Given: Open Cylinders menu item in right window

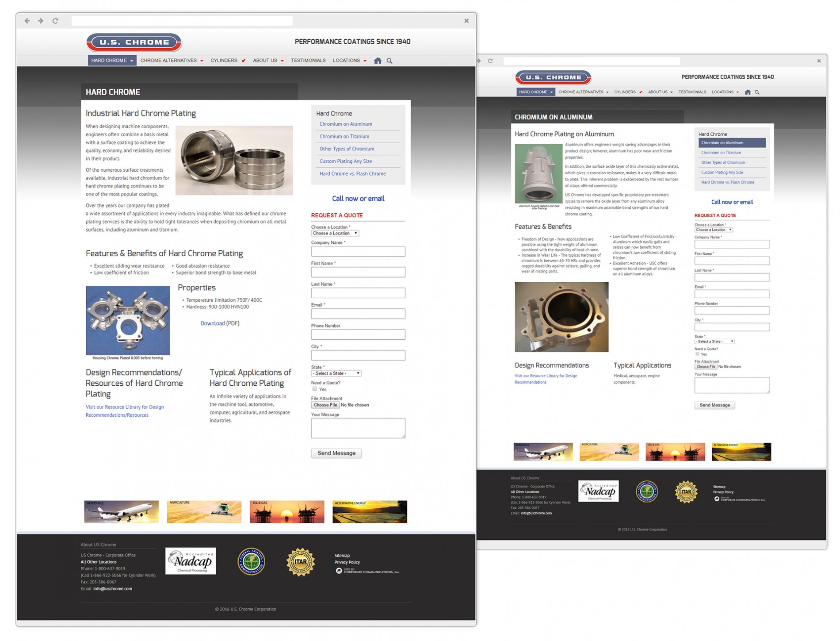Looking at the screenshot, I should (628, 92).
